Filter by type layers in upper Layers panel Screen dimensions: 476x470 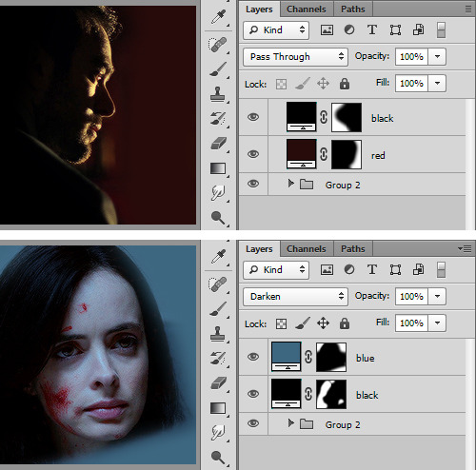click(x=372, y=30)
